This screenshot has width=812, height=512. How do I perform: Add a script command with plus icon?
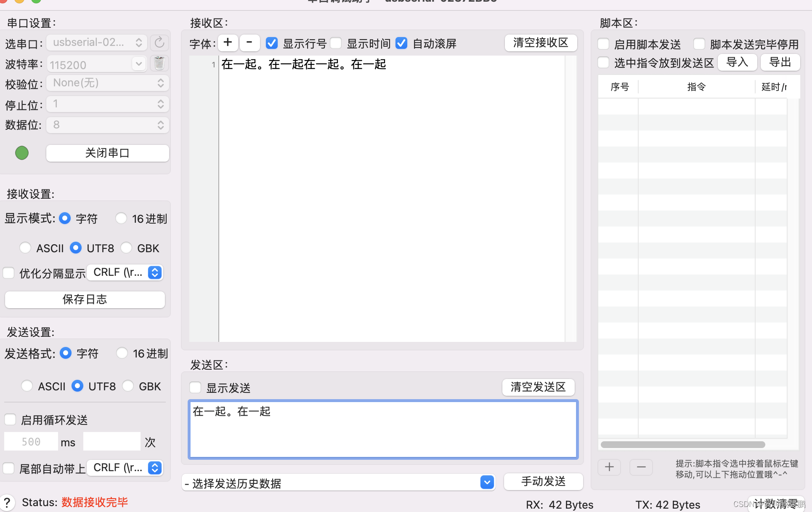(609, 467)
